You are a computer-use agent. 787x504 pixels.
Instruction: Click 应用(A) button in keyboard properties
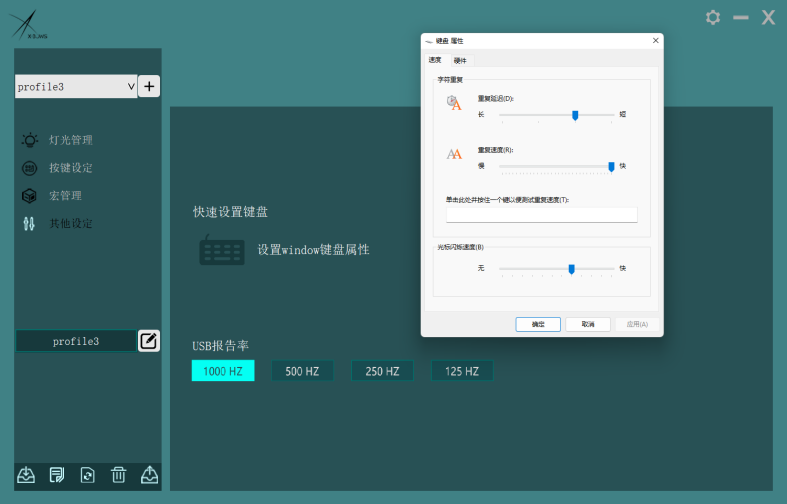tap(637, 324)
